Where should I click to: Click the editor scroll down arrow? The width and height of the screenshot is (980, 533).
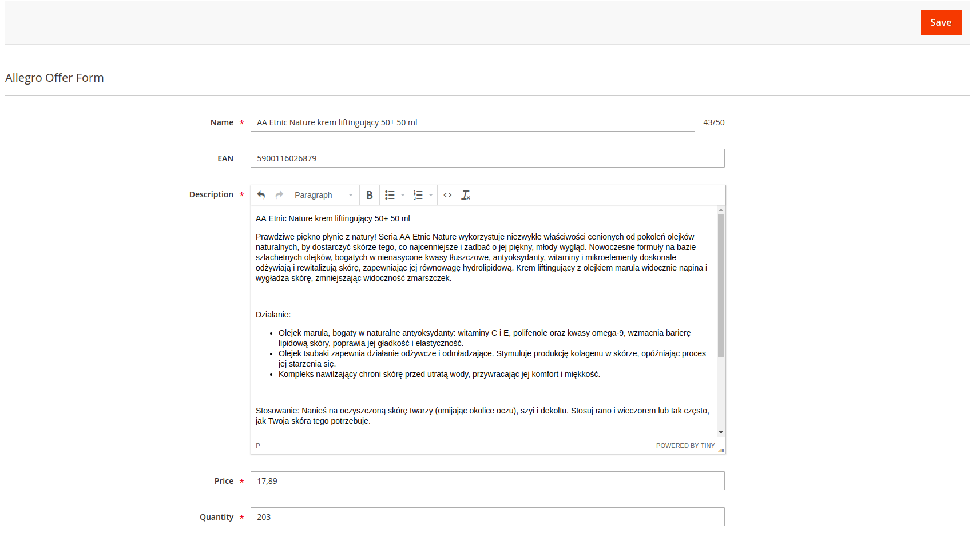pyautogui.click(x=721, y=432)
